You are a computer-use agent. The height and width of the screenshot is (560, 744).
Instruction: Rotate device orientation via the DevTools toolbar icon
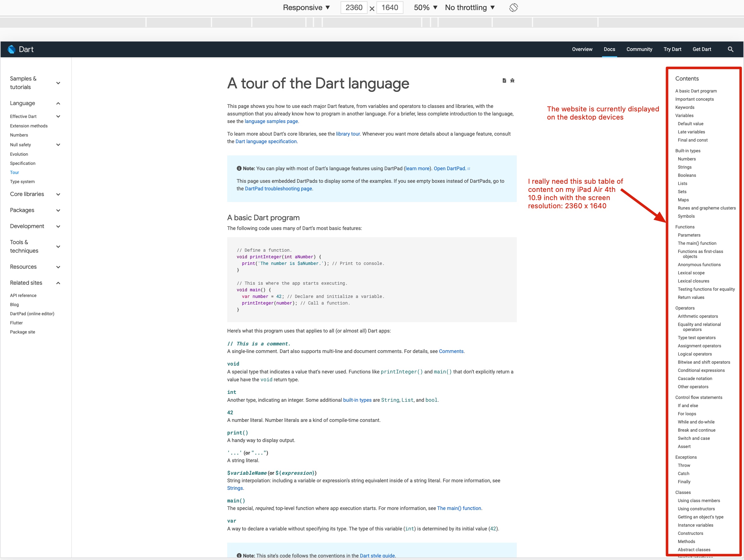tap(513, 8)
